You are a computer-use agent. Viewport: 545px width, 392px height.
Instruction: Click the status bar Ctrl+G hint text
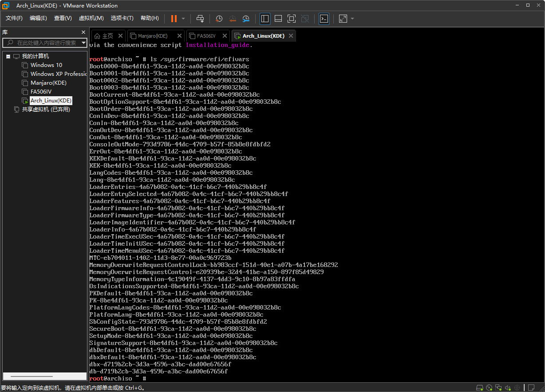(x=73, y=388)
